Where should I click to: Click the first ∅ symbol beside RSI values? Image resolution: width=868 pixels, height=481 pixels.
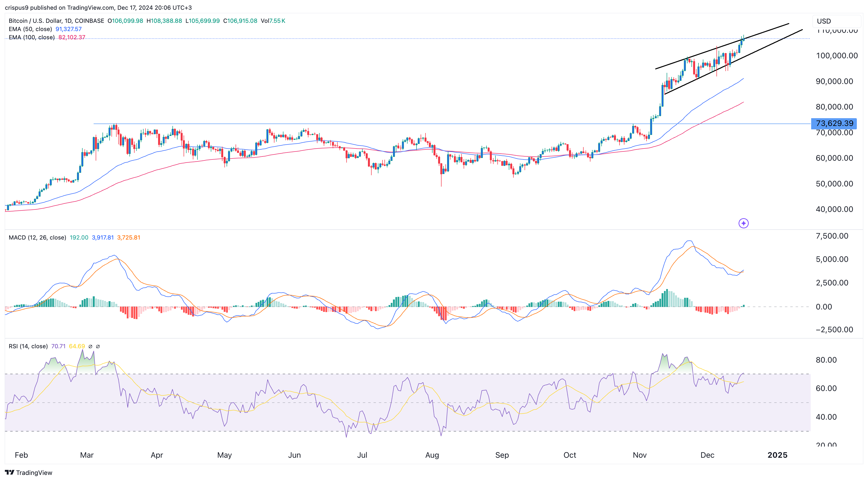click(90, 346)
